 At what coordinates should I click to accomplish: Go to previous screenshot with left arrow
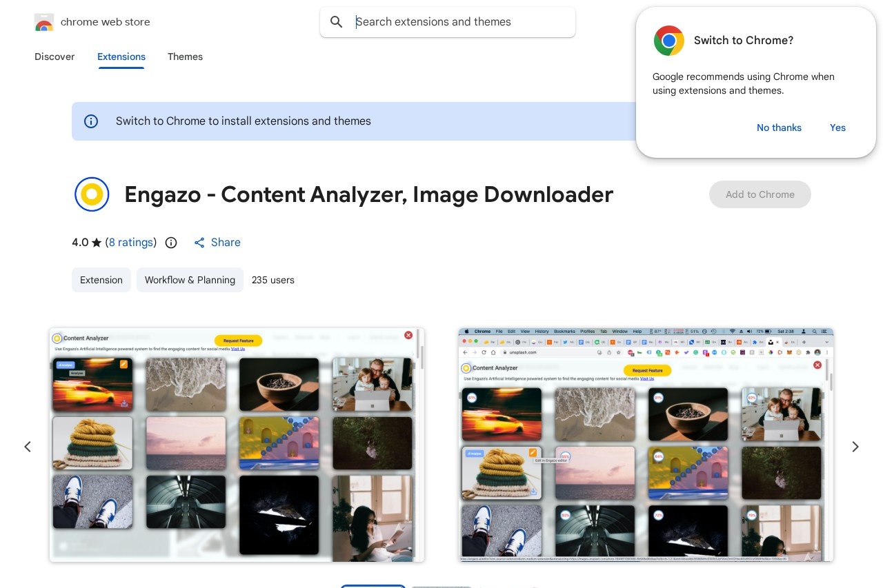[28, 447]
